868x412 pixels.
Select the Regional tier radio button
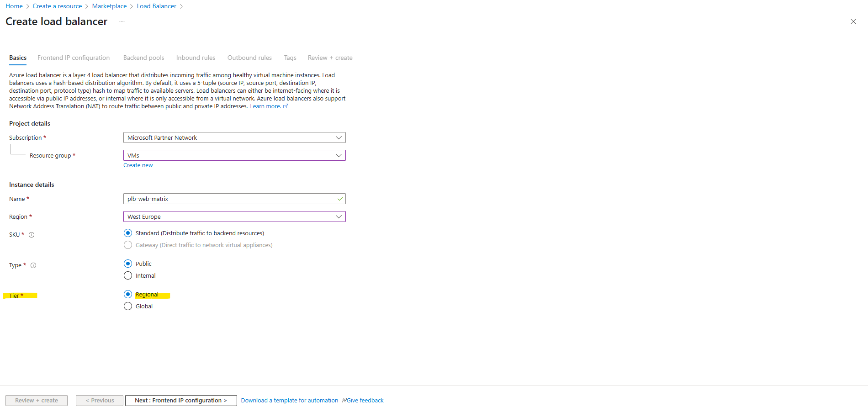(128, 294)
